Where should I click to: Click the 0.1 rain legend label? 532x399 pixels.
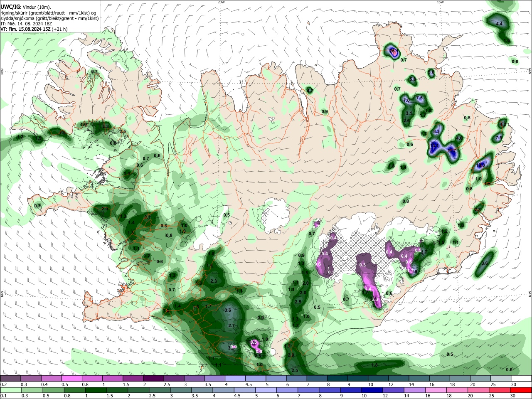(3, 396)
